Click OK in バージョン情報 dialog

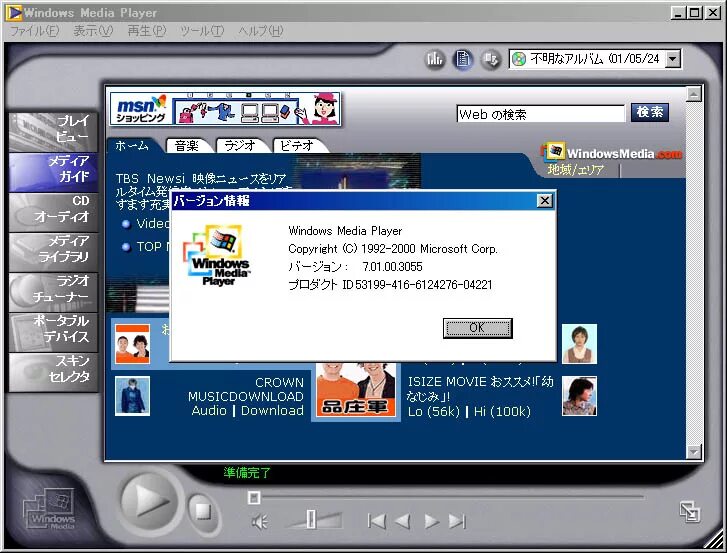click(x=478, y=328)
